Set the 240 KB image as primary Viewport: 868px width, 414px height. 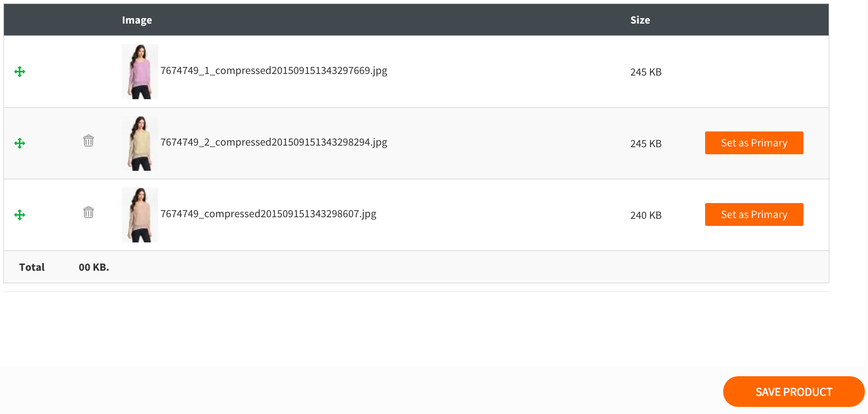pyautogui.click(x=754, y=214)
